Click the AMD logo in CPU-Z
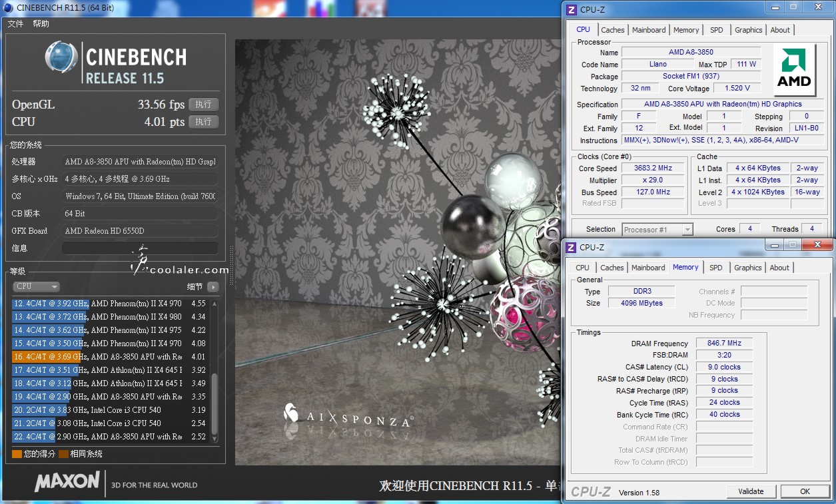 point(795,71)
